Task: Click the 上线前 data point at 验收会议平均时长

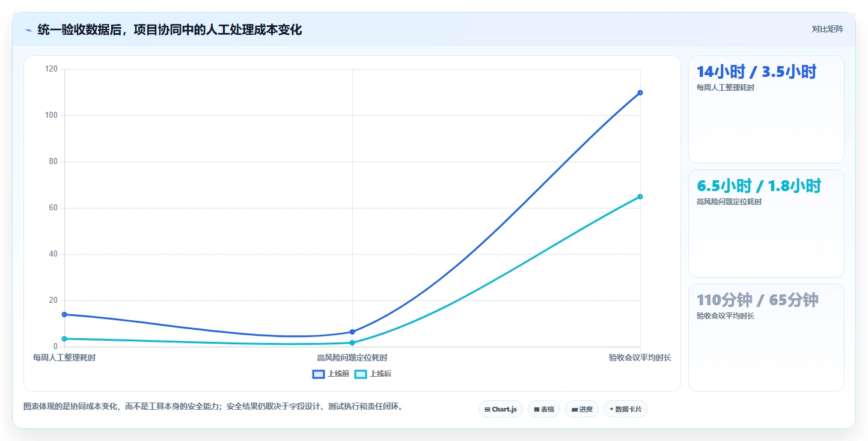Action: 640,93
